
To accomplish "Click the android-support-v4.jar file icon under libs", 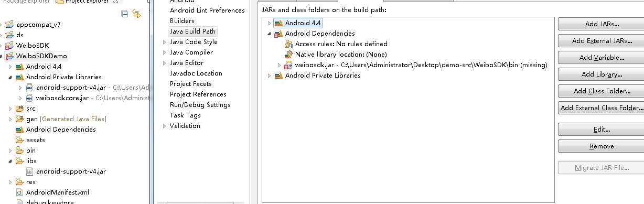I will [30, 171].
